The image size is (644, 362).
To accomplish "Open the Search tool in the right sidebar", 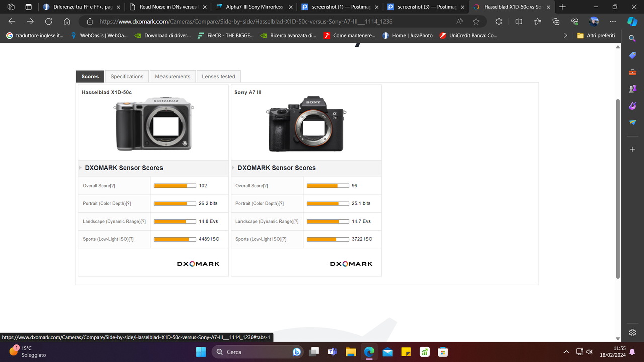I will 632,38.
